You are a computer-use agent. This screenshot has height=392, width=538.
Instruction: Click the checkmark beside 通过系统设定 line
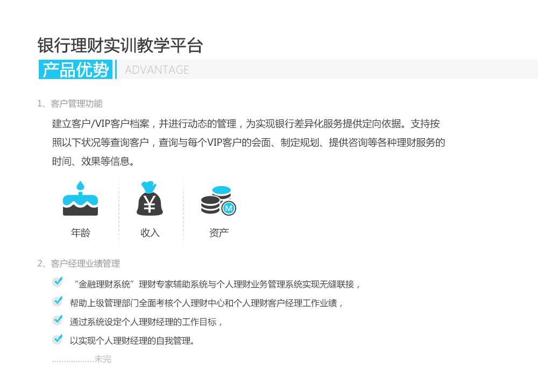(x=58, y=320)
